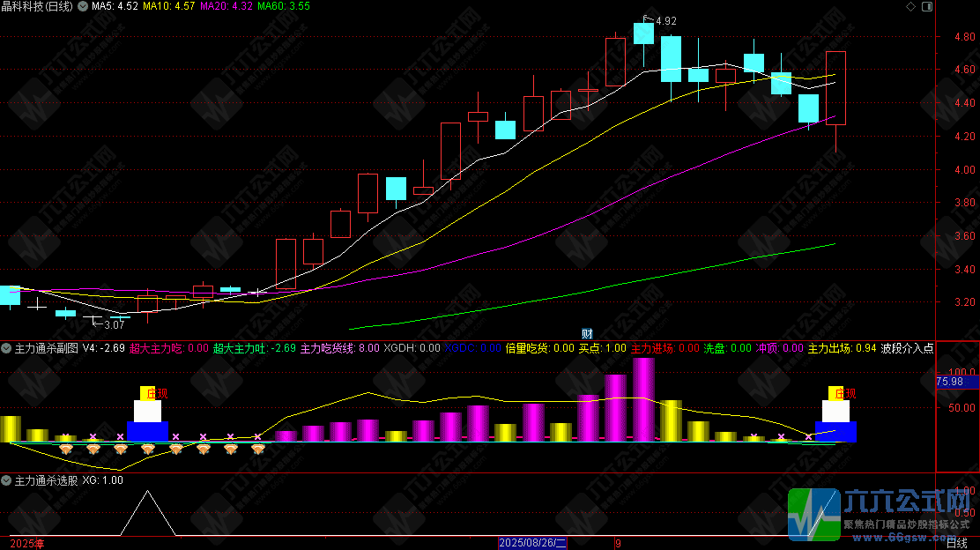
Task: Click the 4.92 high price label
Action: click(x=666, y=20)
